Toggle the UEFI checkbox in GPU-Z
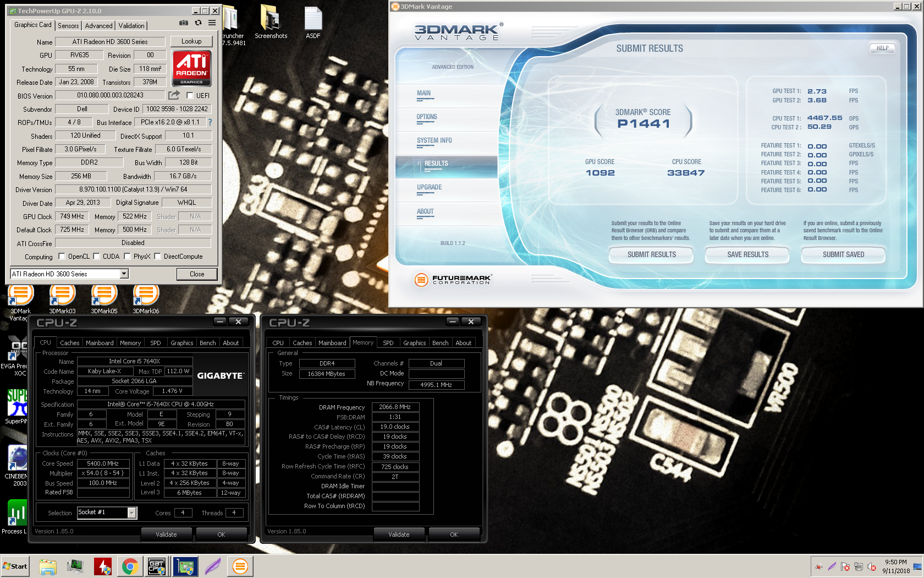The width and height of the screenshot is (924, 578). [190, 95]
